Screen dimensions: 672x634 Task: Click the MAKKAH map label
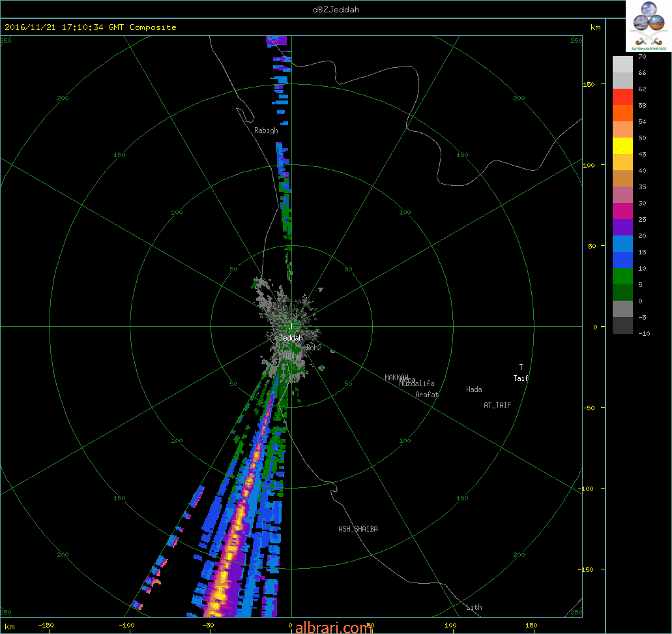396,378
